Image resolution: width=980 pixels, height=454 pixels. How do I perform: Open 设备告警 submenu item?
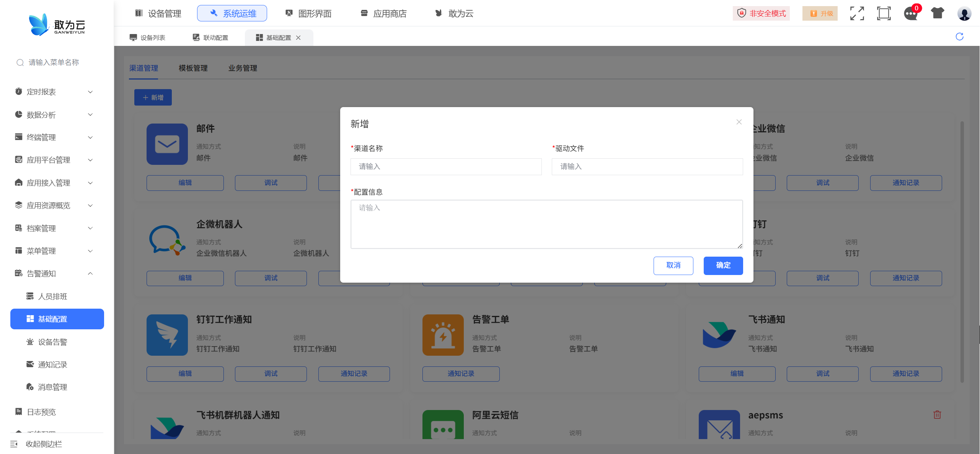57,342
